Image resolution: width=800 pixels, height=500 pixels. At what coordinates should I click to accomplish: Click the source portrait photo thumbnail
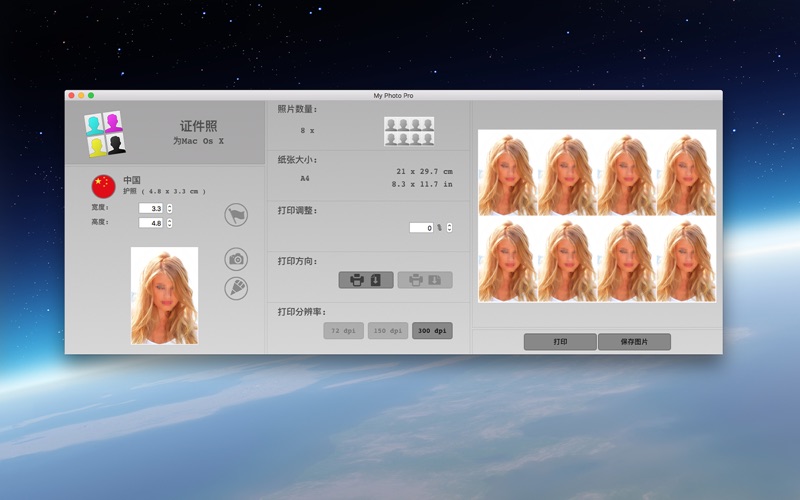click(164, 295)
